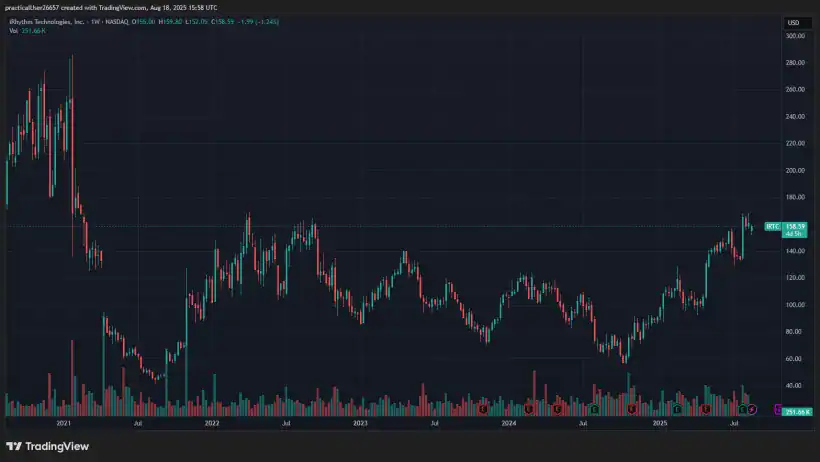
Task: Open the USD currency selector
Action: coord(793,22)
